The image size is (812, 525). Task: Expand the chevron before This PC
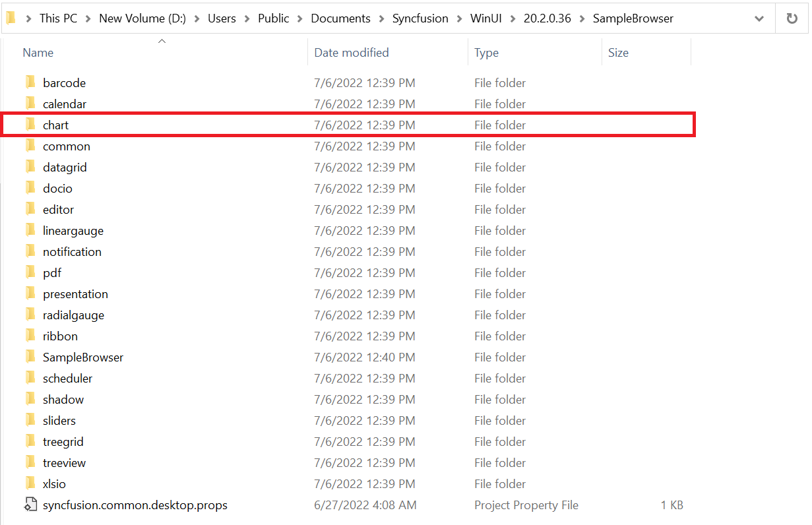pyautogui.click(x=28, y=18)
